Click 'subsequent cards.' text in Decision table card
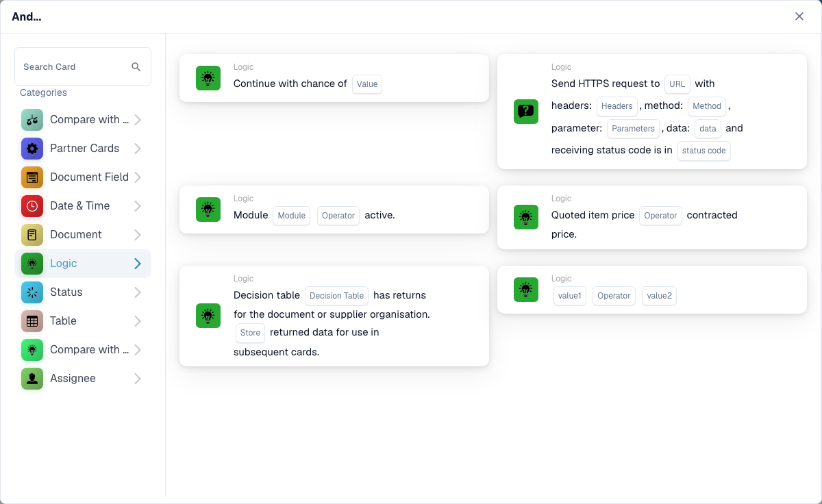The width and height of the screenshot is (822, 504). tap(277, 352)
